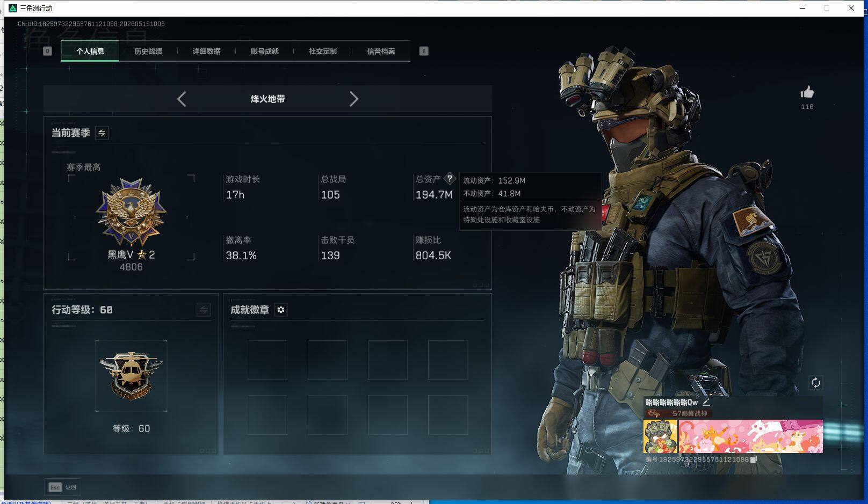Click the 总战局 value 105
The image size is (868, 504).
pyautogui.click(x=330, y=195)
